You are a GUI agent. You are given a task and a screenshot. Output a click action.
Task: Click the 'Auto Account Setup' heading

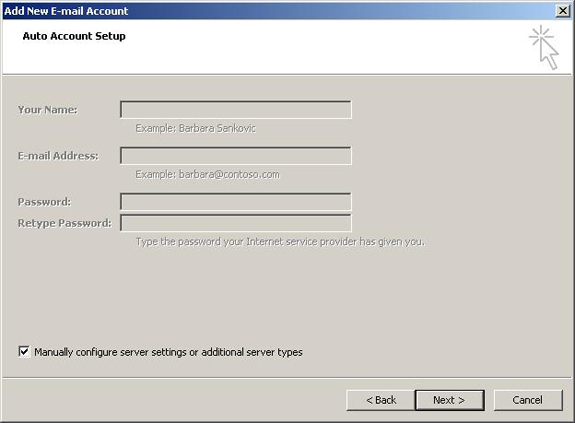(x=74, y=36)
